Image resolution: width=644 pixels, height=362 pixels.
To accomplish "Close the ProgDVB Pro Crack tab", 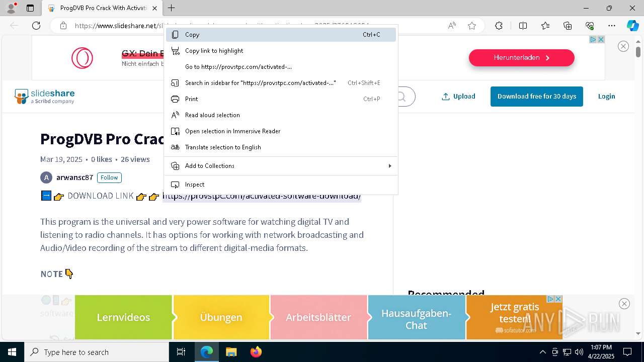I will click(154, 8).
